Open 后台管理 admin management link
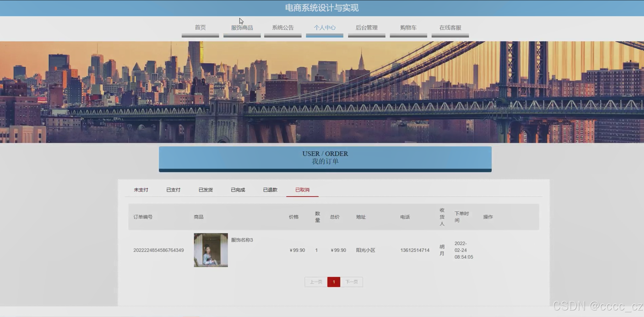Viewport: 644px width, 317px height. point(366,28)
